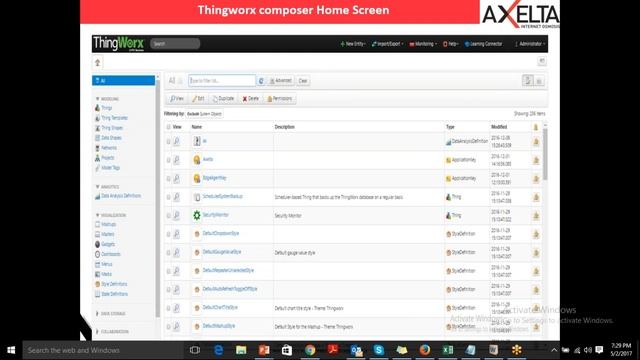Tick checkbox for DefaultMashupStyle row
Viewport: 640px width, 360px height.
pyautogui.click(x=169, y=327)
